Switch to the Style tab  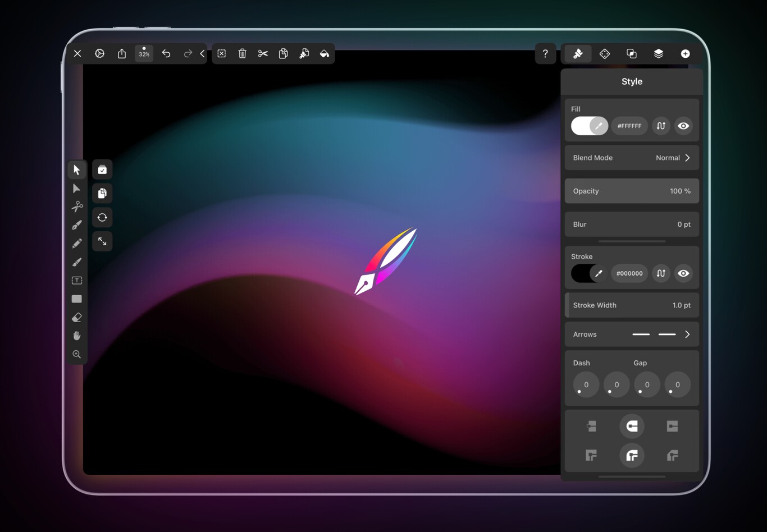coord(578,53)
